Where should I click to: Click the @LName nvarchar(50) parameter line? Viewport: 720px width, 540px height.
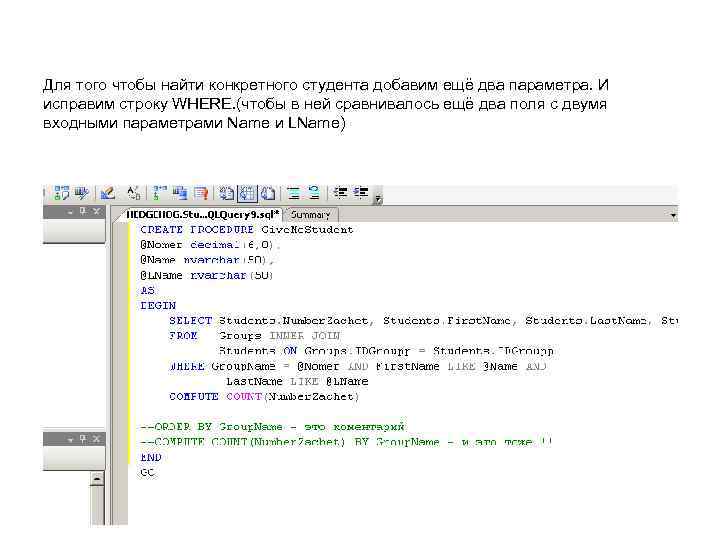pyautogui.click(x=207, y=276)
